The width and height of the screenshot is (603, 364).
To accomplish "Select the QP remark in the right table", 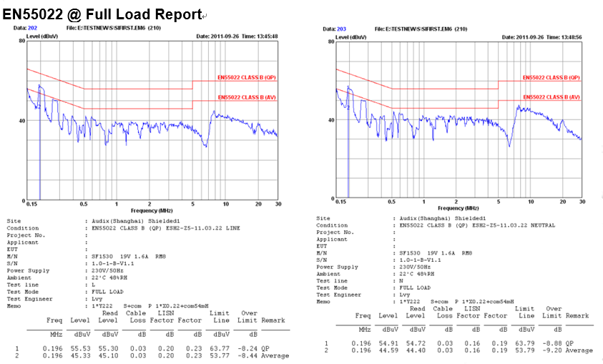I will click(569, 343).
